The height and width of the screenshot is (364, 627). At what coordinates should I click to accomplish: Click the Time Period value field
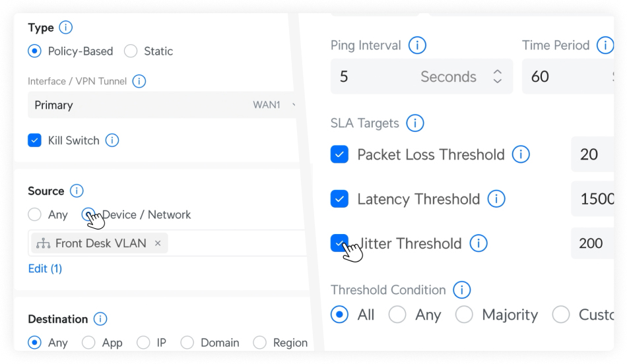click(561, 76)
